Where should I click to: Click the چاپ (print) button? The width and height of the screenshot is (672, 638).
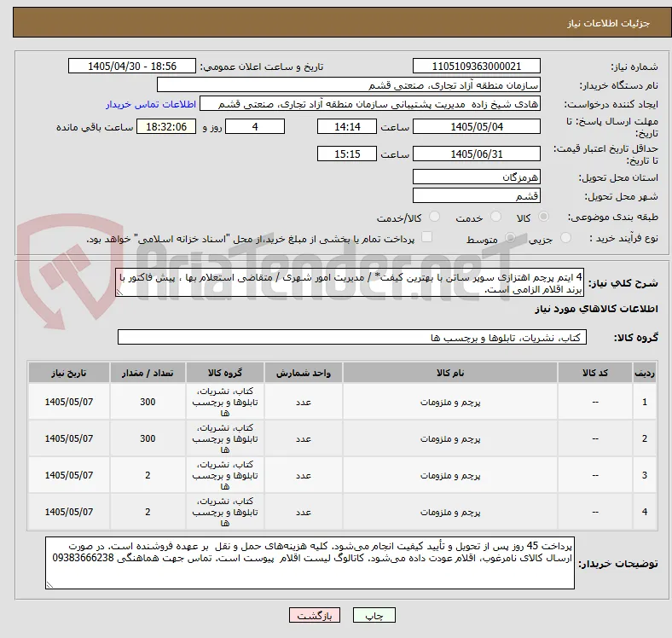point(374,616)
